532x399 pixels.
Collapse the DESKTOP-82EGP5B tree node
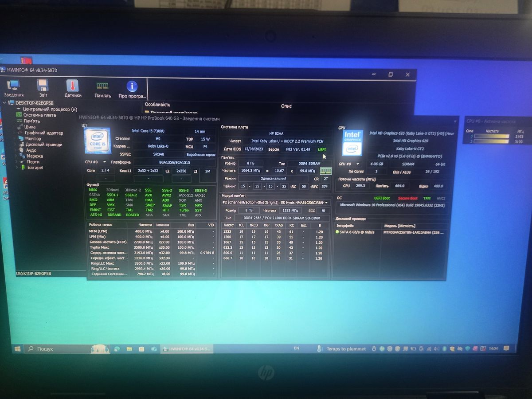(x=5, y=103)
